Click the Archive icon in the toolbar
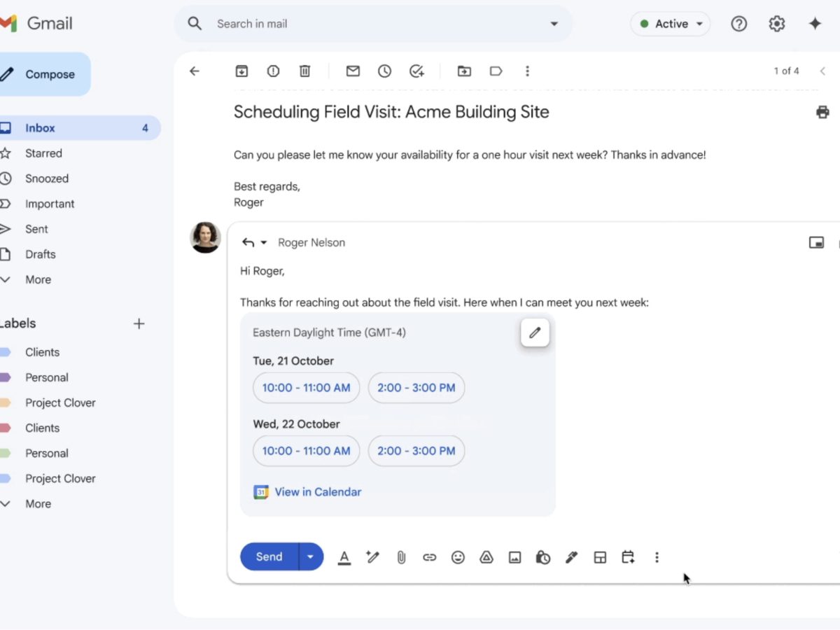The height and width of the screenshot is (630, 840). 241,71
